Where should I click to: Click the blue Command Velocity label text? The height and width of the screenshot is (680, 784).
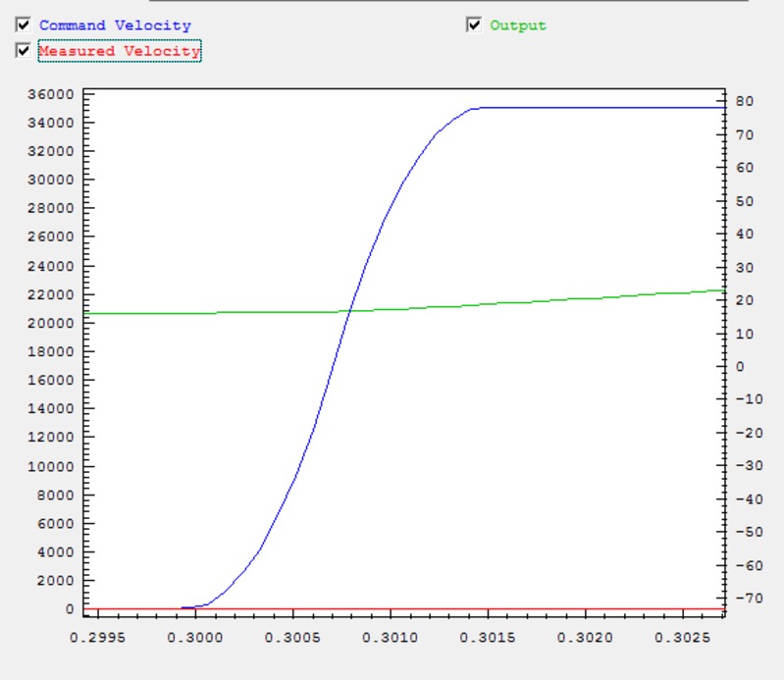tap(115, 26)
